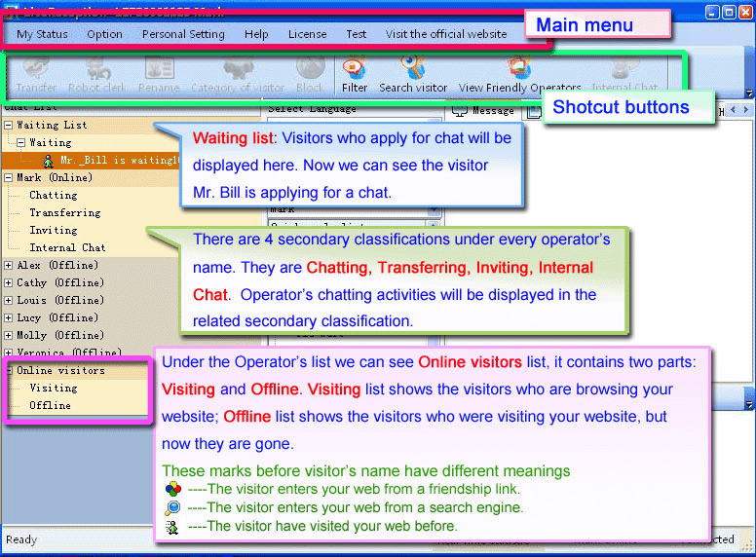Click the tab scroll left arrow
Image resolution: width=756 pixels, height=557 pixels.
coord(734,110)
